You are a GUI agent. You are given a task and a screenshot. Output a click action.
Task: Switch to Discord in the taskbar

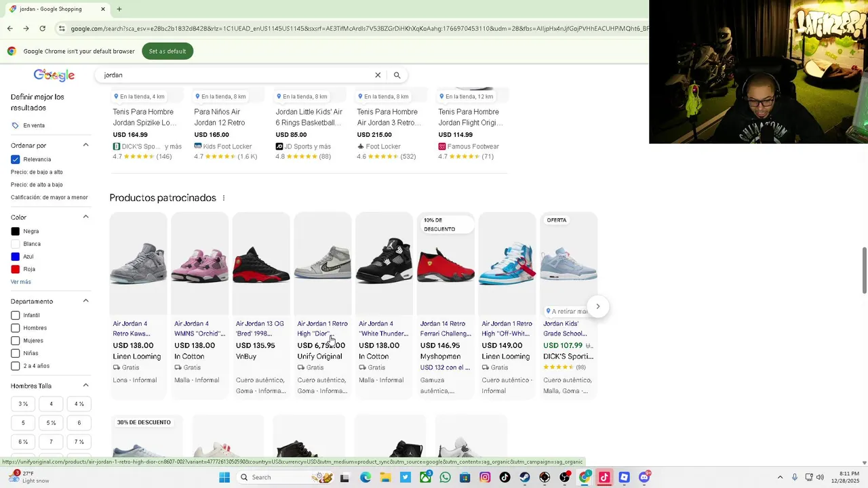[644, 477]
